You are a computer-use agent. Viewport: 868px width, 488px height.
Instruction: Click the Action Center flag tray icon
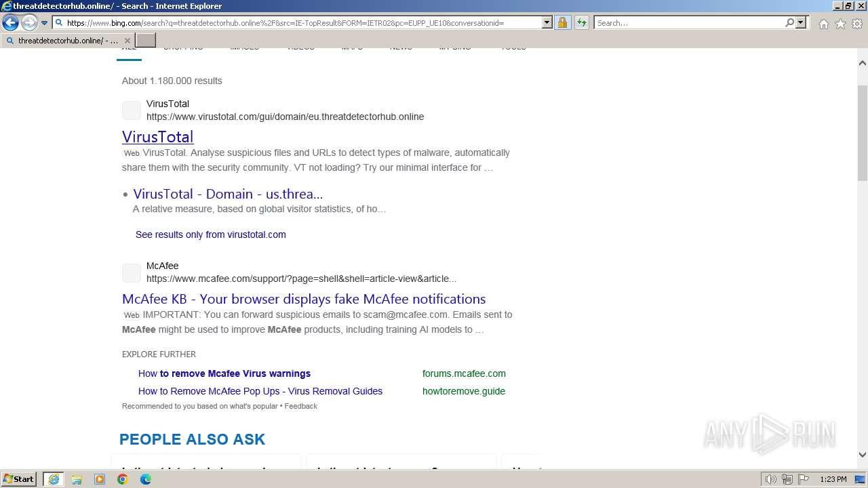803,479
